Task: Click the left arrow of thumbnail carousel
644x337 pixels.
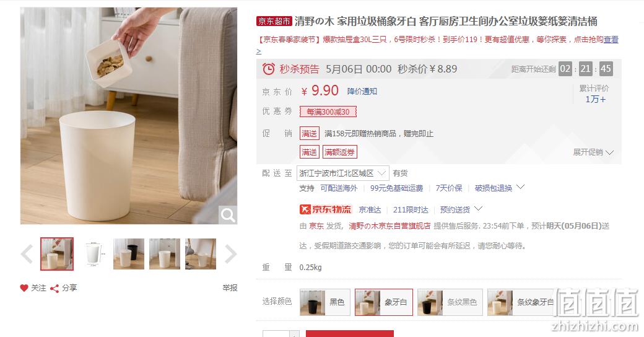Action: (x=27, y=254)
